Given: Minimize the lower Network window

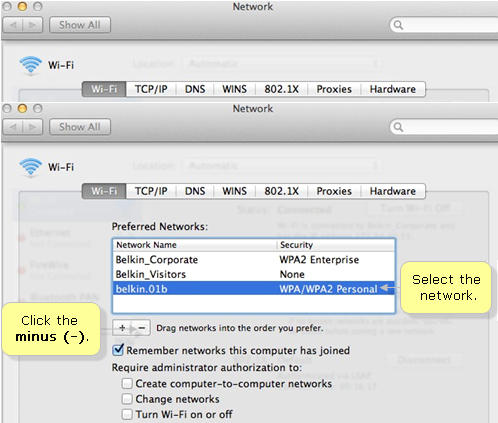Looking at the screenshot, I should tap(22, 109).
